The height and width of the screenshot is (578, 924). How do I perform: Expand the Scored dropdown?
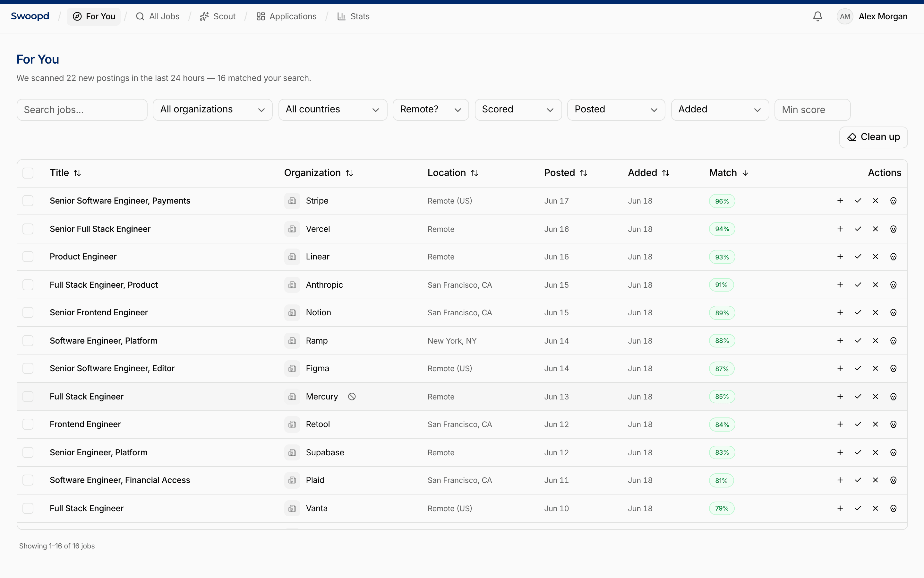[x=518, y=110]
